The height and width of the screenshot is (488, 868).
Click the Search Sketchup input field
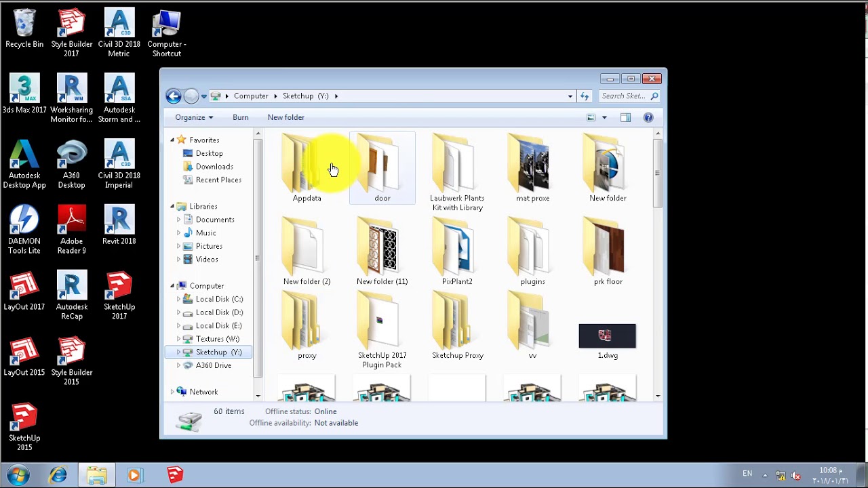click(630, 96)
